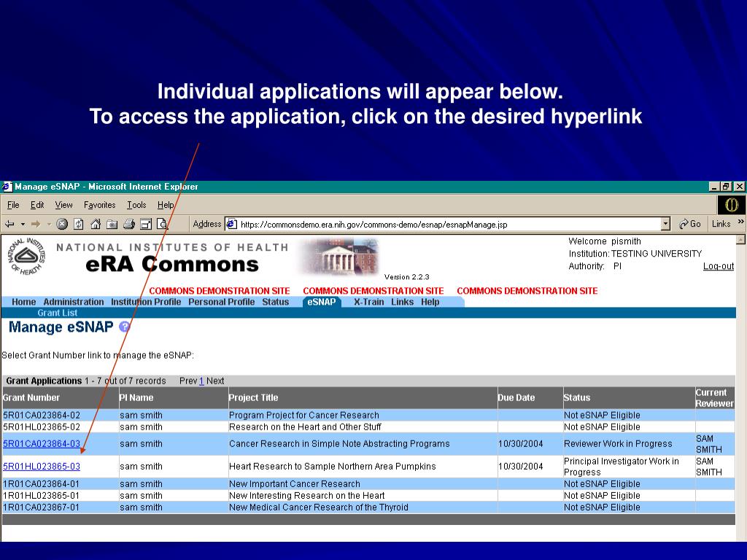Open the Status navigation tab
Screen dimensions: 747x560
click(275, 302)
